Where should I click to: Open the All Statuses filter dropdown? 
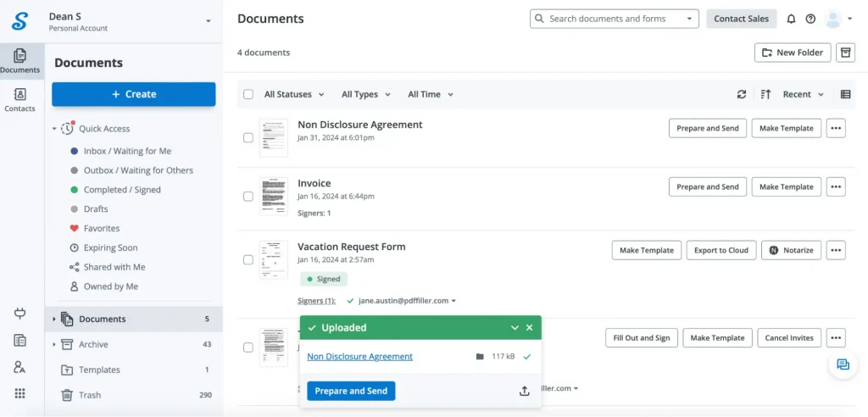click(x=293, y=95)
